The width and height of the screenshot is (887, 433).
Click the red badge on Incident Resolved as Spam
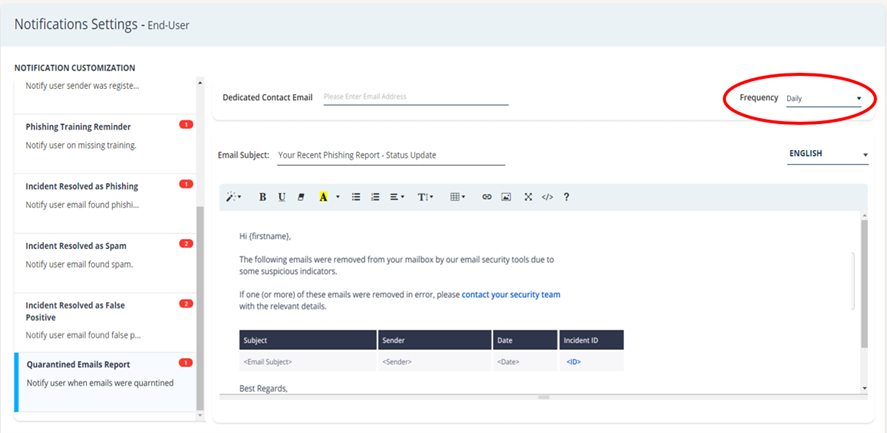tap(186, 244)
